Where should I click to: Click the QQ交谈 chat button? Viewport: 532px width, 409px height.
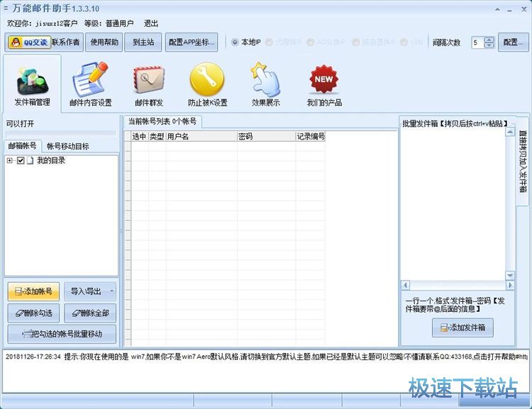(x=29, y=42)
